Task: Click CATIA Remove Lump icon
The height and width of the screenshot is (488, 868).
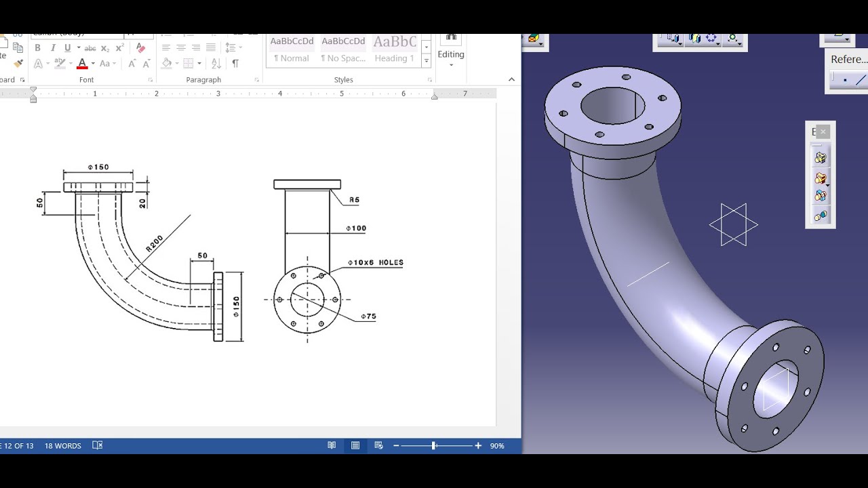Action: (x=821, y=216)
